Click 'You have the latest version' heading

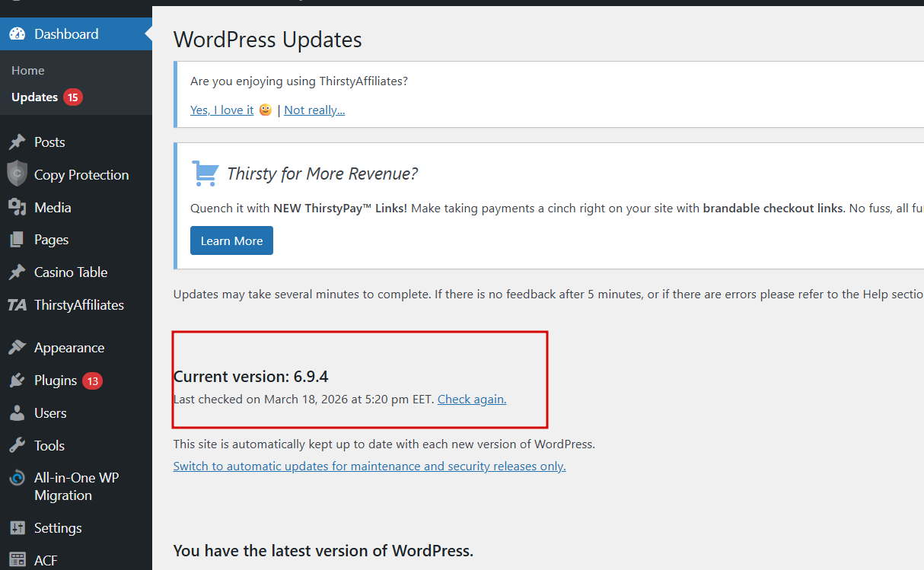click(323, 551)
